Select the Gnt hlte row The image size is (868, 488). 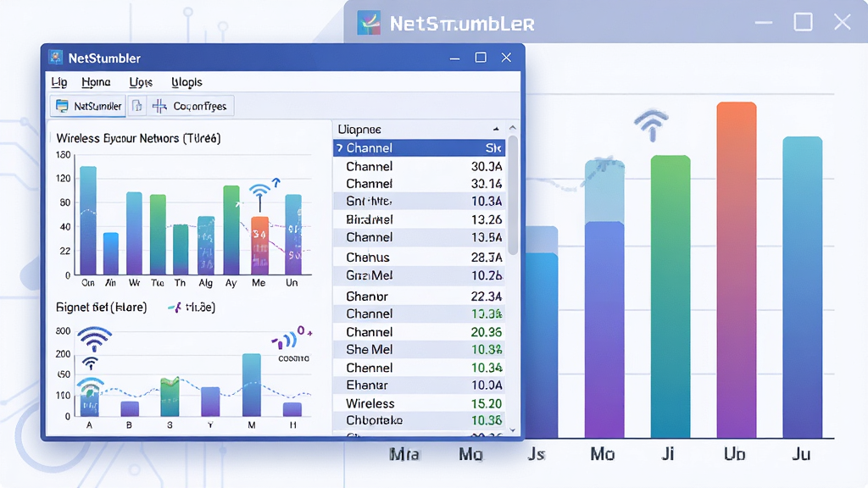(x=419, y=201)
